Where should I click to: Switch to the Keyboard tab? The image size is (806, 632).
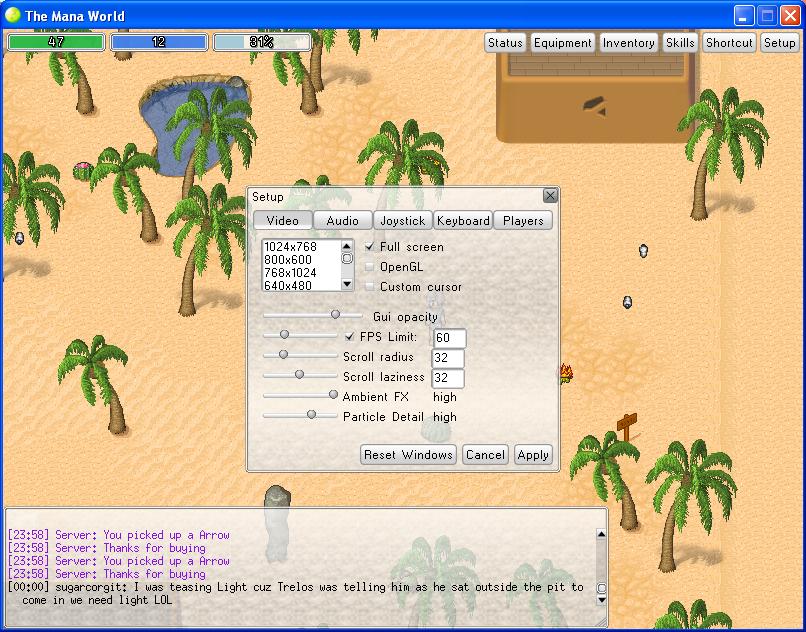(463, 221)
